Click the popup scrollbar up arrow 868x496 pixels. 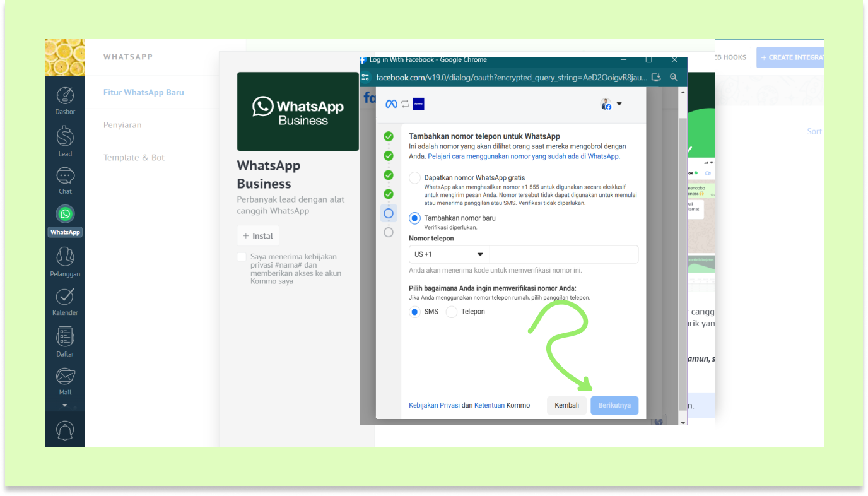[683, 92]
